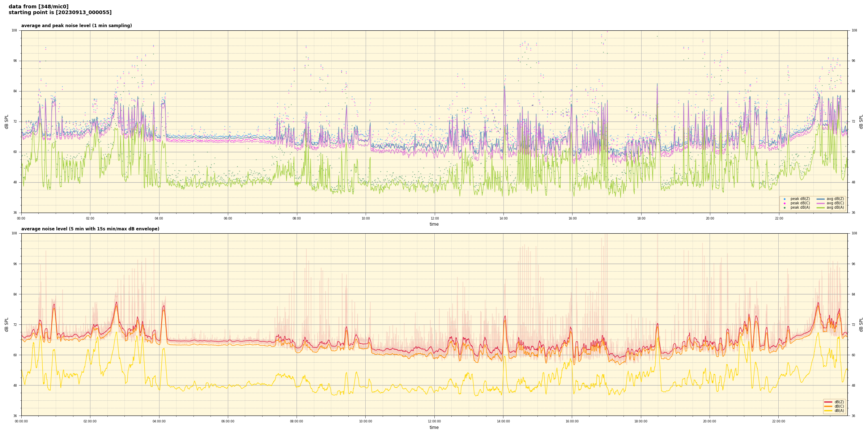Click the orange dB(C) entry in bottom legend

(x=828, y=406)
